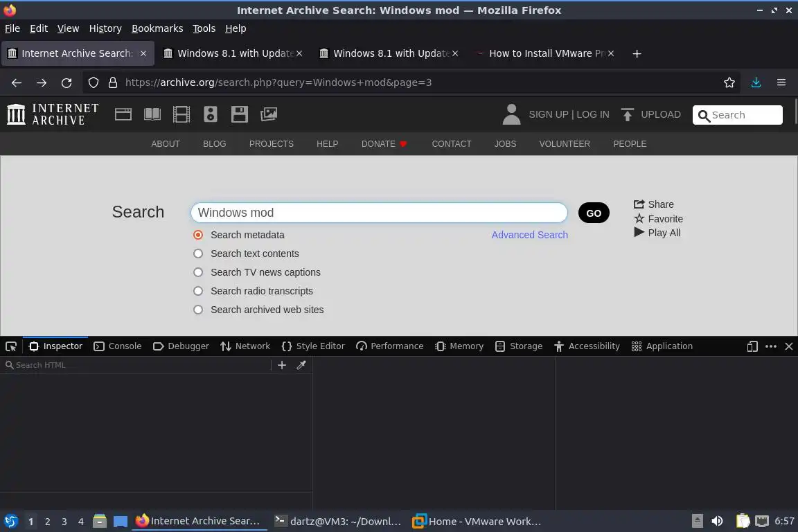Select Search text contents radio option
The width and height of the screenshot is (798, 532).
(x=198, y=254)
